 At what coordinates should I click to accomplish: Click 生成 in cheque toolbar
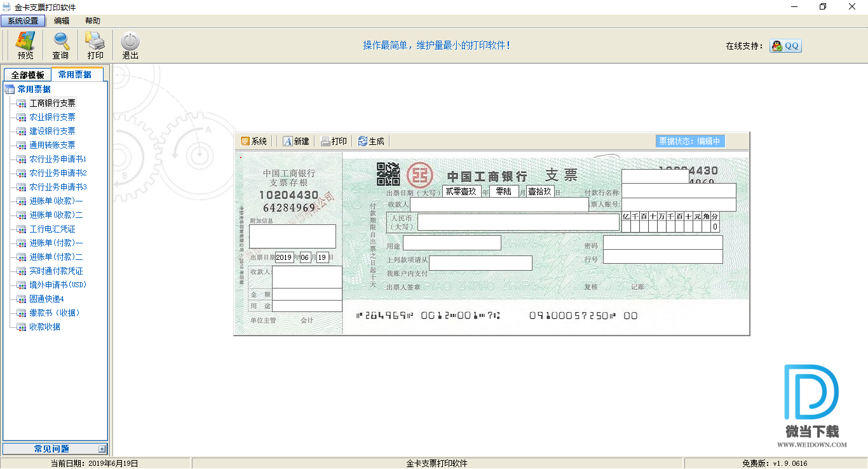(371, 141)
